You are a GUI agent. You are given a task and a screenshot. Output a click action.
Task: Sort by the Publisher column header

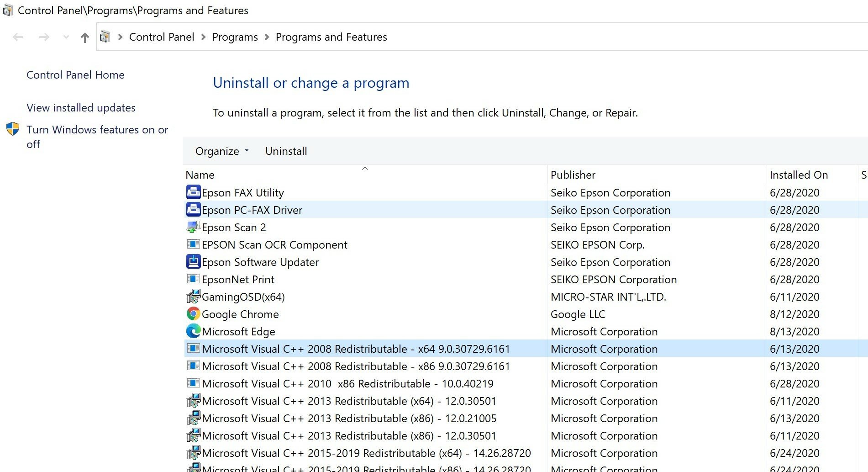click(573, 175)
